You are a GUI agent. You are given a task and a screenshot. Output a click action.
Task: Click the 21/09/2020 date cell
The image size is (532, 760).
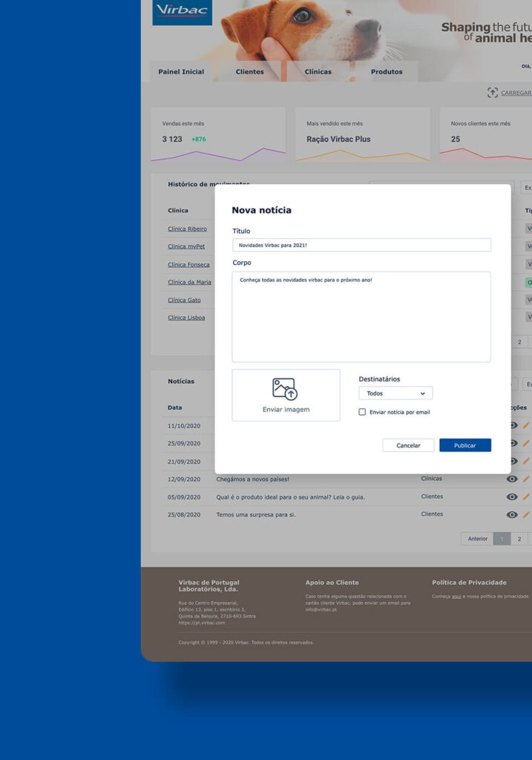[184, 462]
